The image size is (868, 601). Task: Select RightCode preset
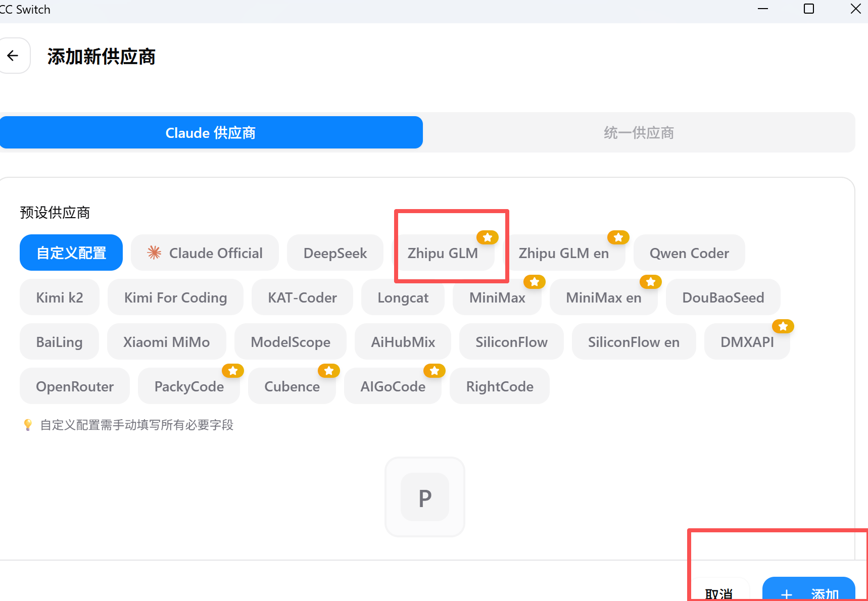[x=500, y=386]
